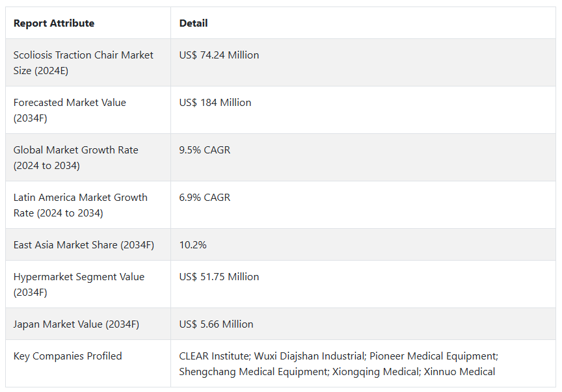This screenshot has height=392, width=562.
Task: Click the 'East Asia Market Share (2034F)' cell
Action: click(83, 245)
